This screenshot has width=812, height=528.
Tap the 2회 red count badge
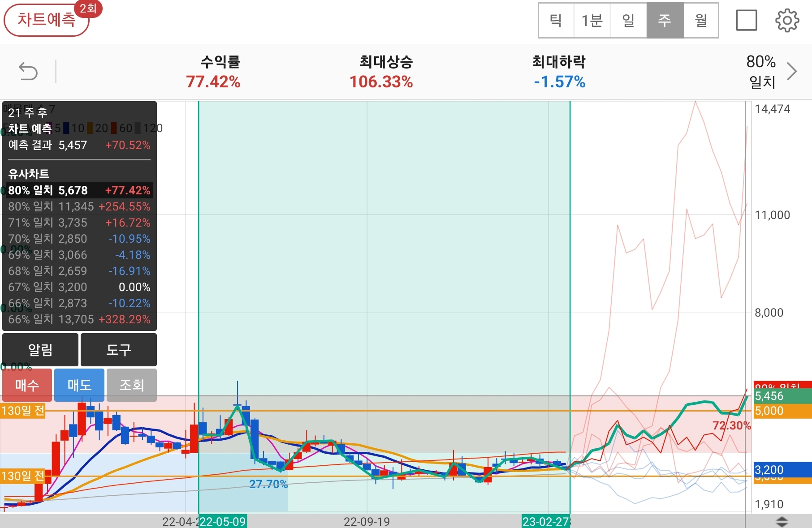point(88,9)
